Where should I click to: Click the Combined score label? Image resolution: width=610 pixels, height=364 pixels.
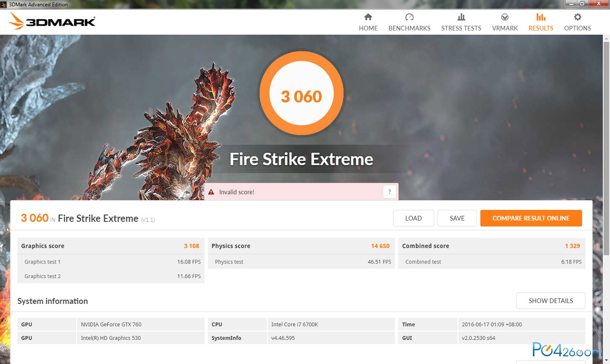click(x=426, y=246)
